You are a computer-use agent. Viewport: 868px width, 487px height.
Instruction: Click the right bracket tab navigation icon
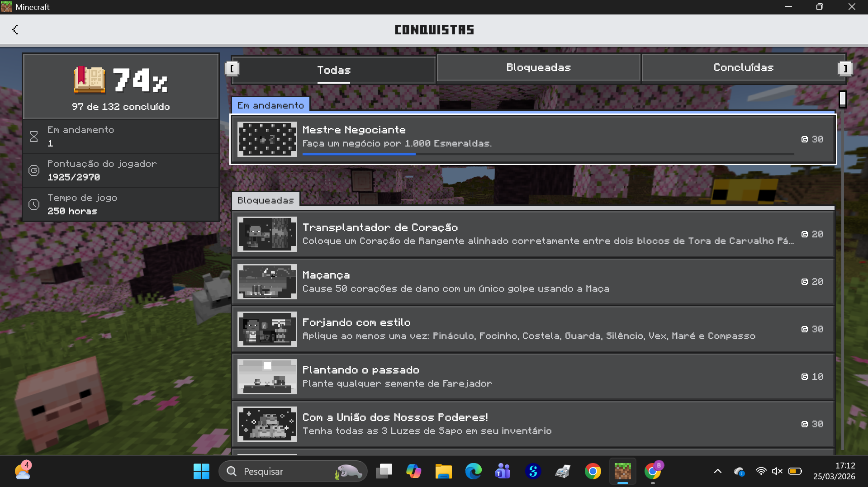(845, 68)
